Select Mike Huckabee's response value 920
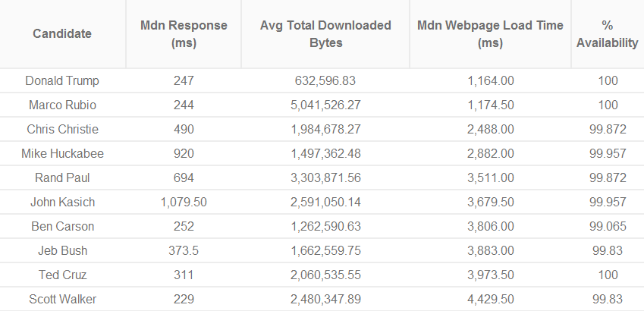 (184, 153)
